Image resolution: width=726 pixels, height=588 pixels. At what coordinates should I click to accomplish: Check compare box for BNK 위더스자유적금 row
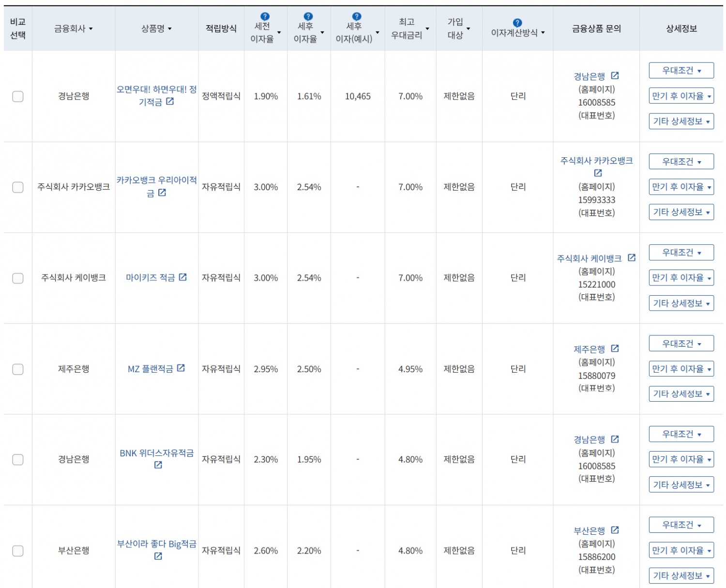(18, 460)
